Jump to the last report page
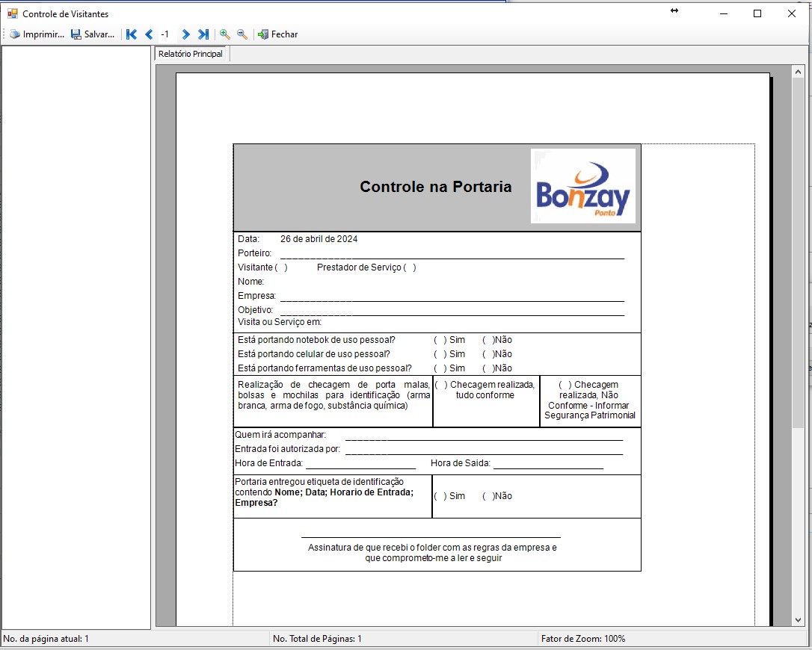This screenshot has height=650, width=812. [x=203, y=34]
